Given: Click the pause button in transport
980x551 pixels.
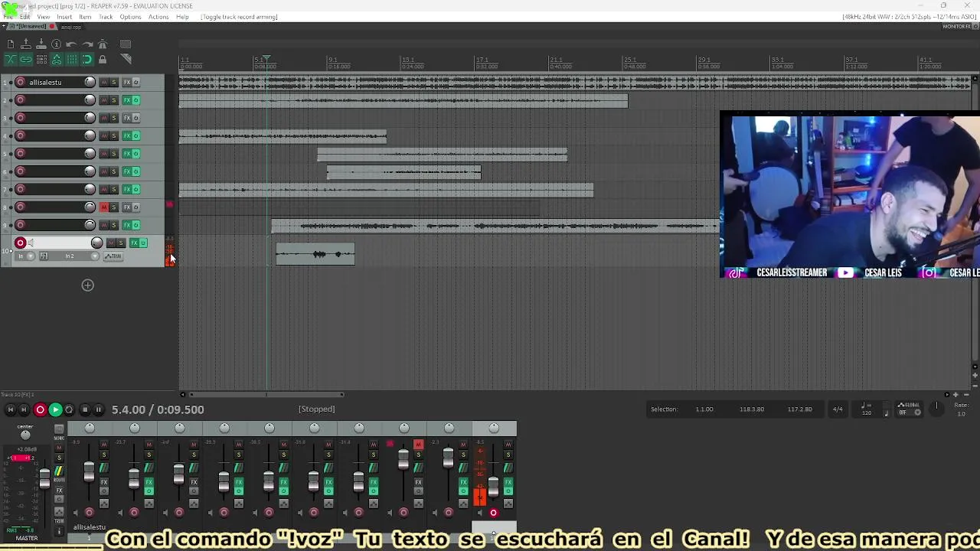Looking at the screenshot, I should (98, 410).
